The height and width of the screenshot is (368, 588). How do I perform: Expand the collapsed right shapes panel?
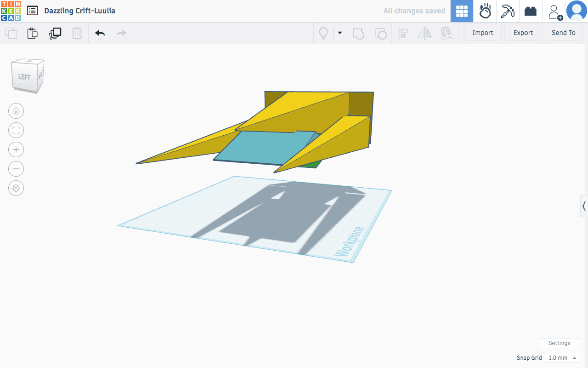pyautogui.click(x=584, y=206)
